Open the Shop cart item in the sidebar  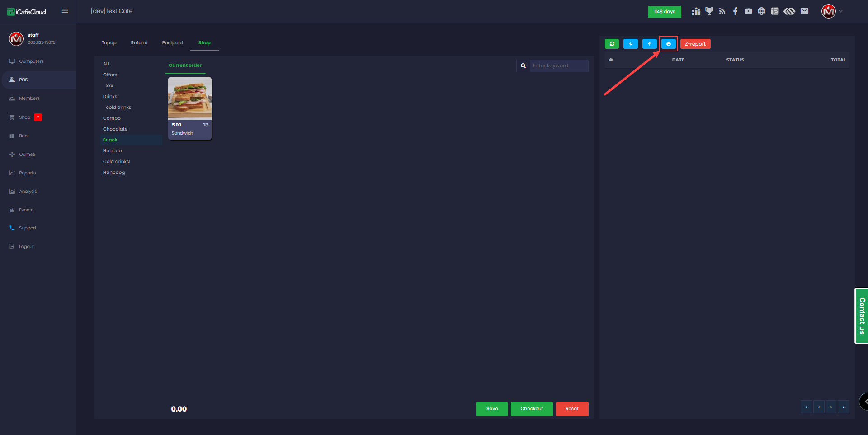click(x=38, y=117)
